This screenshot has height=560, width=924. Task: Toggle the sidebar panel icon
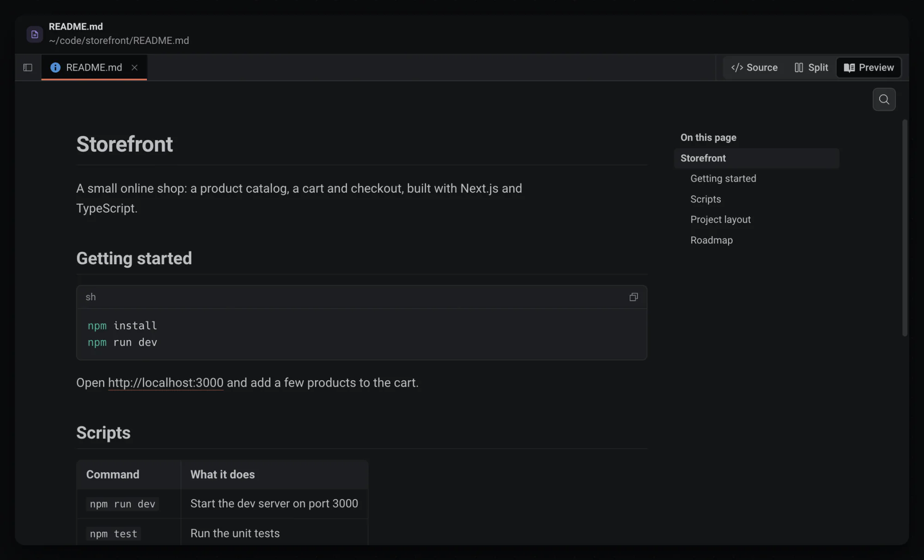pos(28,67)
